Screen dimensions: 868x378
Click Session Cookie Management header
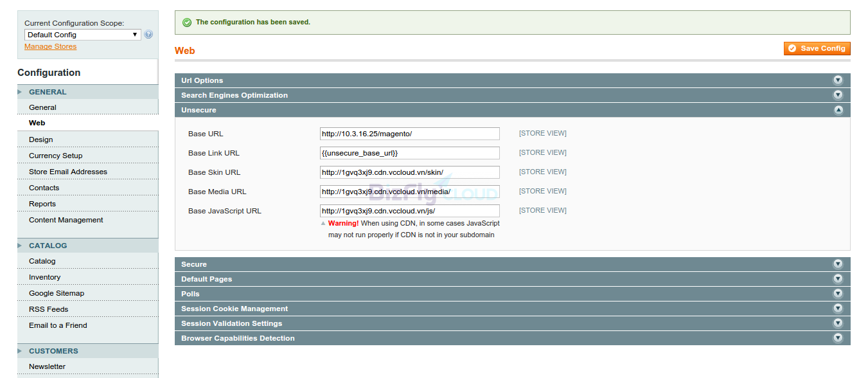[512, 309]
